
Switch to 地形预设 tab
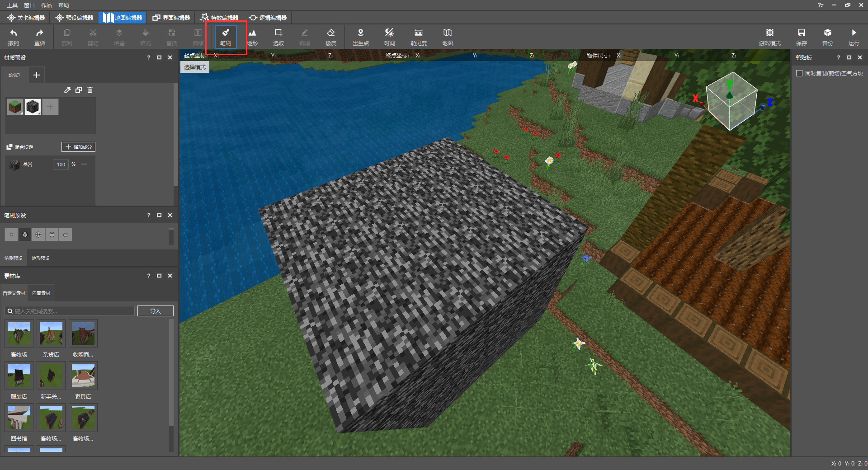pyautogui.click(x=41, y=258)
